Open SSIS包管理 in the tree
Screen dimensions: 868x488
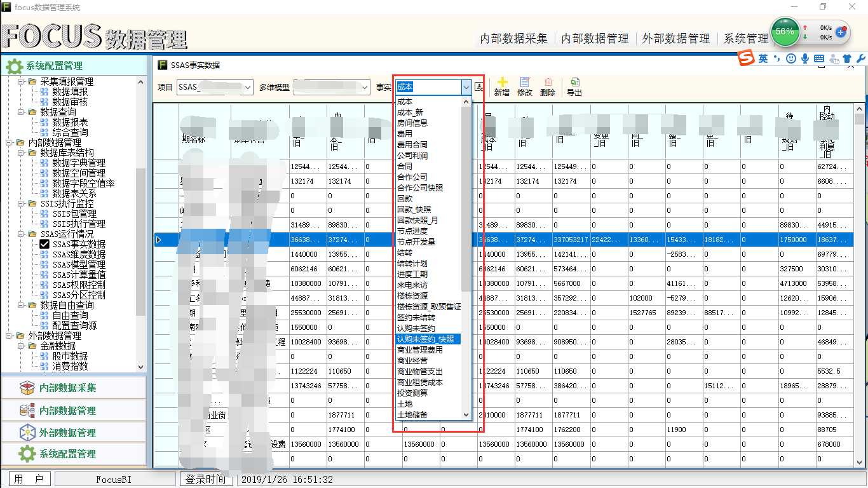pos(74,214)
